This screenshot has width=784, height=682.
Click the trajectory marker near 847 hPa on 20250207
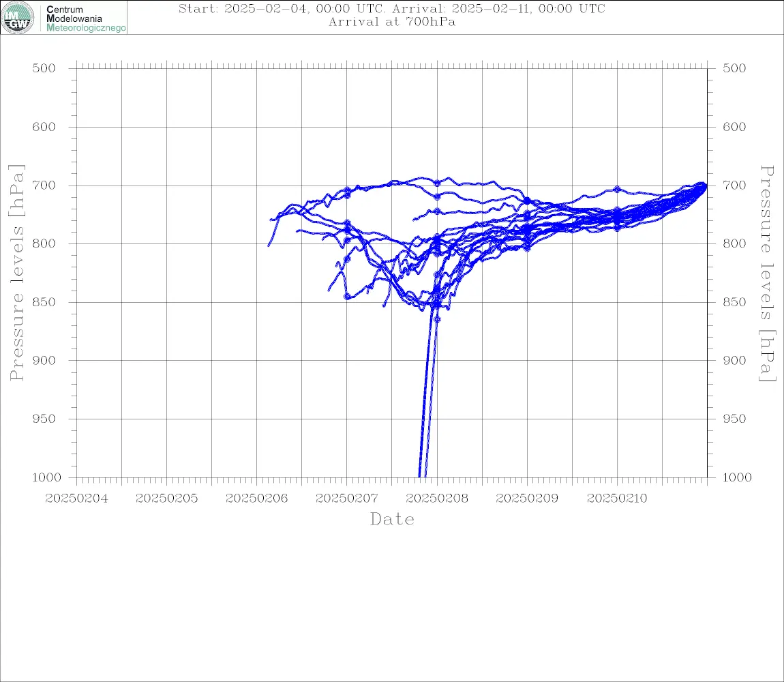coord(347,297)
